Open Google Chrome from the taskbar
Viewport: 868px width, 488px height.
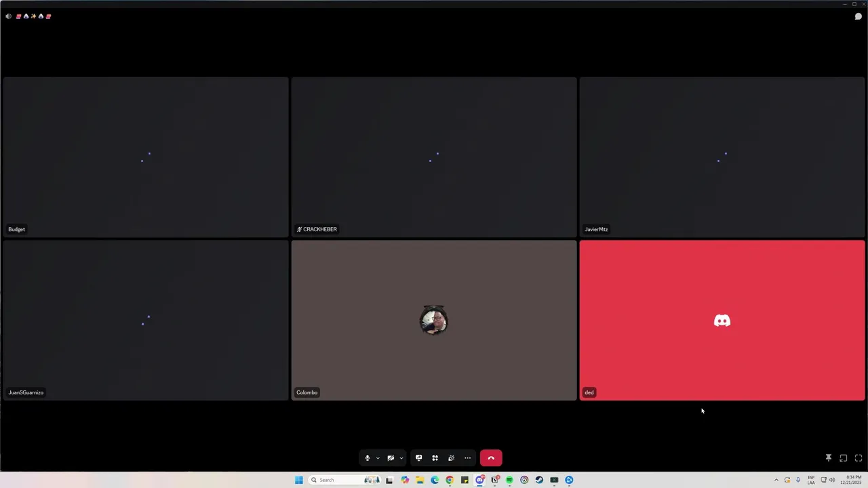(450, 480)
